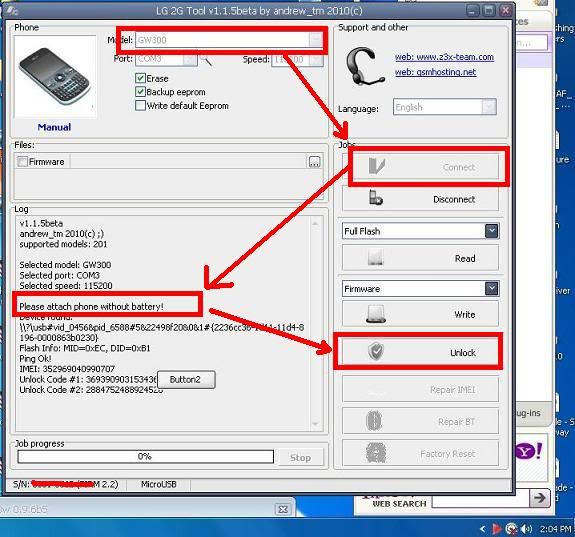Click the Write button
This screenshot has height=537, width=575.
point(420,314)
